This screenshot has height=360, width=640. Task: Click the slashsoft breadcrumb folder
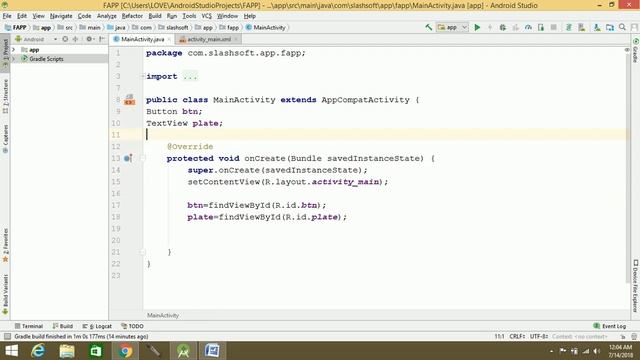coord(173,27)
